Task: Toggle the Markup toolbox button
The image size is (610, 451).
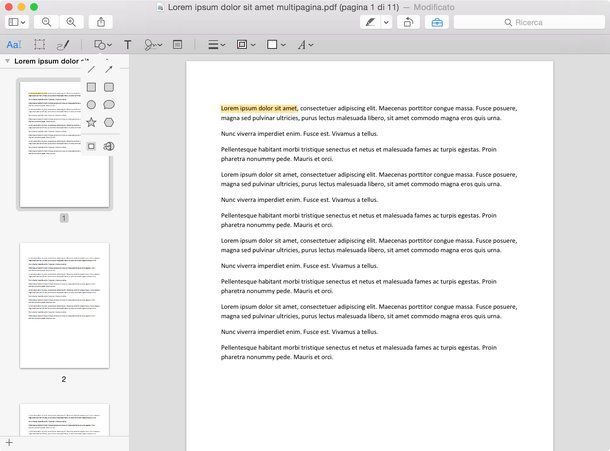Action: click(x=437, y=22)
